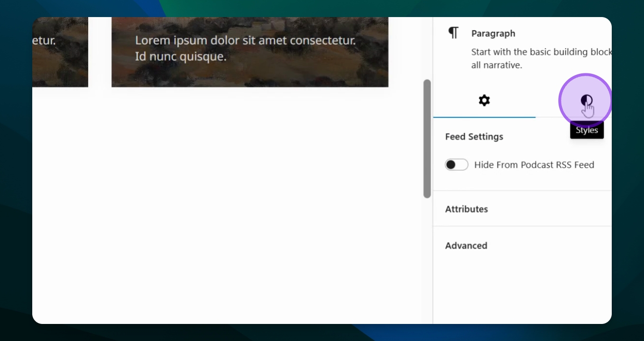644x341 pixels.
Task: Click the editor's vertical scrollbar thumb
Action: [x=427, y=138]
